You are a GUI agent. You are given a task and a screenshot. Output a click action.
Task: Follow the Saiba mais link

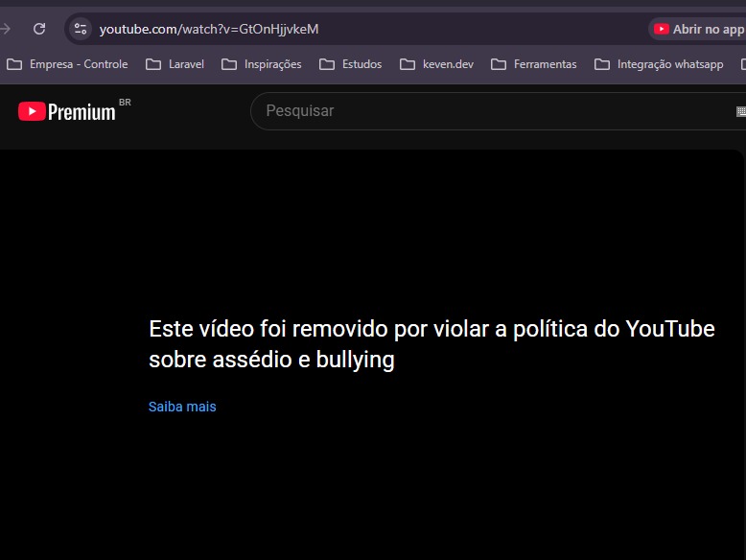(x=182, y=407)
